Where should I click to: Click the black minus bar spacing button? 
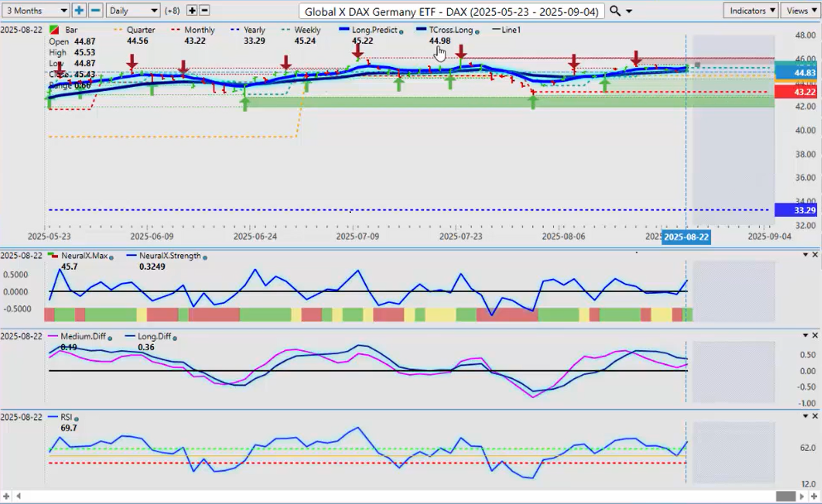tap(204, 11)
